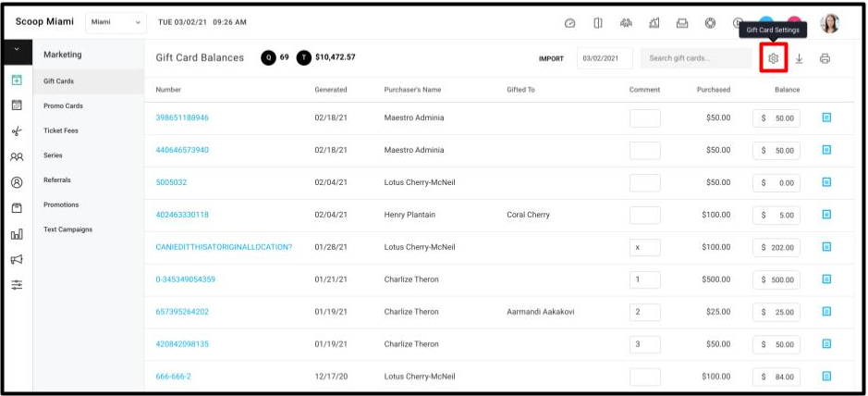This screenshot has width=868, height=396.
Task: Expand the Miami location dropdown
Action: pos(116,23)
